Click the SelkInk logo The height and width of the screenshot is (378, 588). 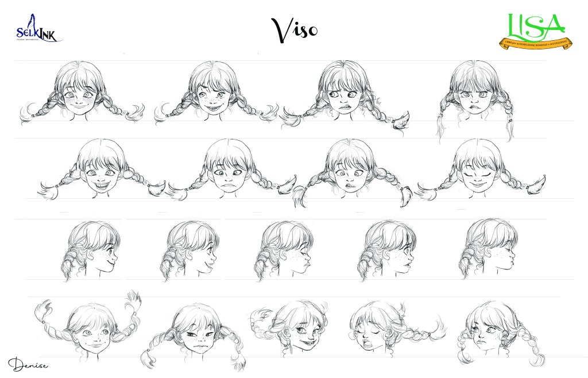click(x=39, y=29)
